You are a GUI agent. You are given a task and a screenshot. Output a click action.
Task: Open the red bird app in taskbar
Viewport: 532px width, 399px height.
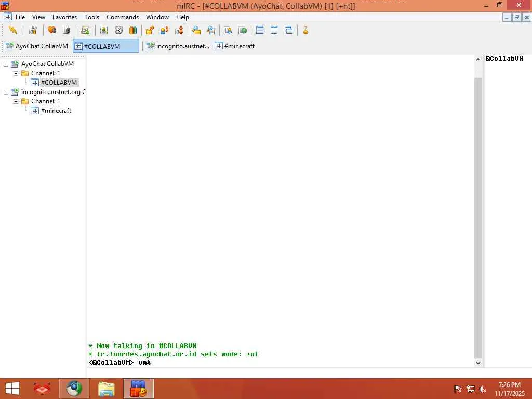[x=42, y=389]
